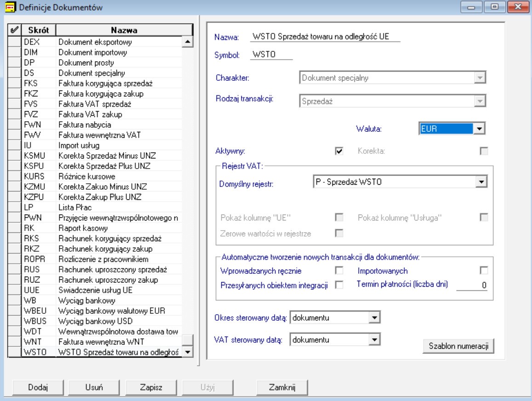532x401 pixels.
Task: Click the Skrót column header
Action: coord(38,30)
